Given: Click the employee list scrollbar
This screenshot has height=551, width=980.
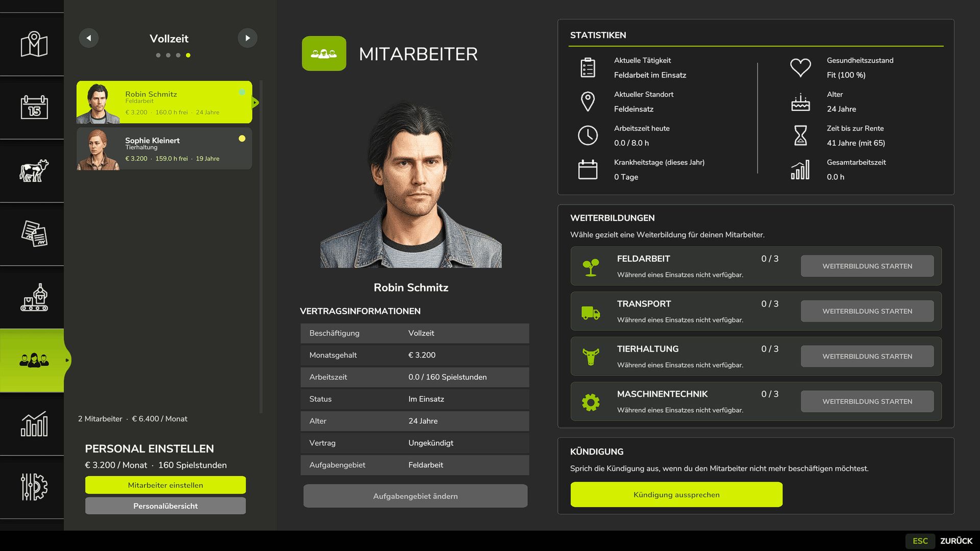Looking at the screenshot, I should tap(261, 246).
